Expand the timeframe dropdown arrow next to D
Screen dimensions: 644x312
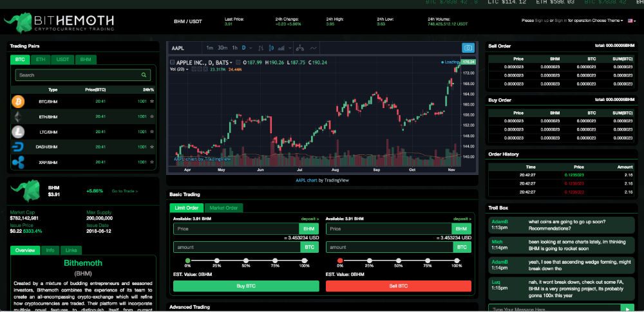point(251,48)
